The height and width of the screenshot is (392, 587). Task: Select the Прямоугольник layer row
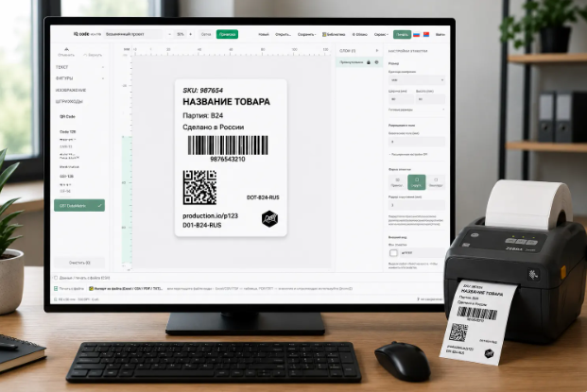coord(359,62)
